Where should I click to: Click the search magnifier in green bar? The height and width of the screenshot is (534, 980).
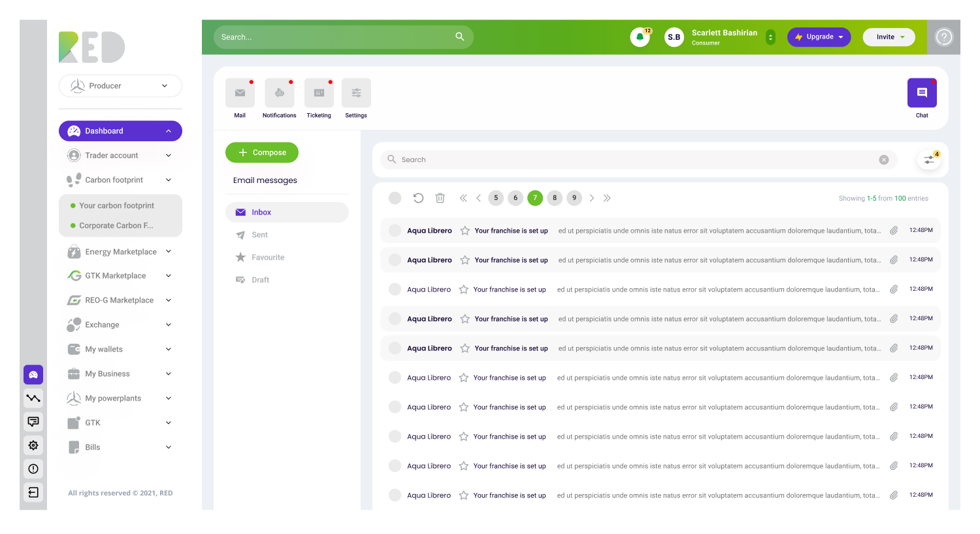point(460,37)
